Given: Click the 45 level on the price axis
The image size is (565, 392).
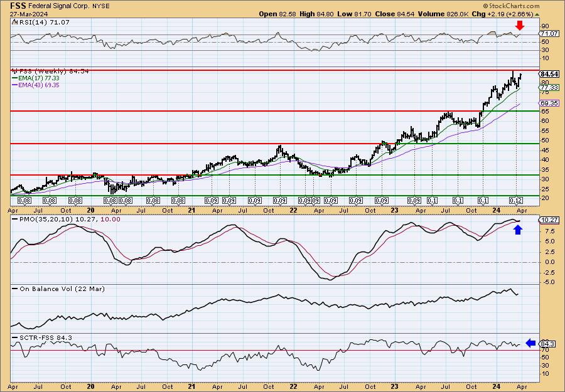Looking at the screenshot, I should tap(545, 150).
